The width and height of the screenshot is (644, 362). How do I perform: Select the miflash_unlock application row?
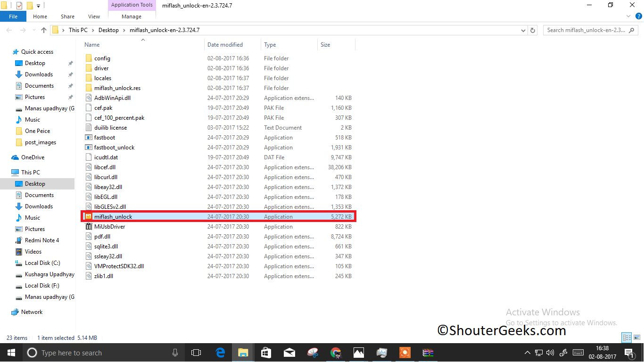(219, 217)
